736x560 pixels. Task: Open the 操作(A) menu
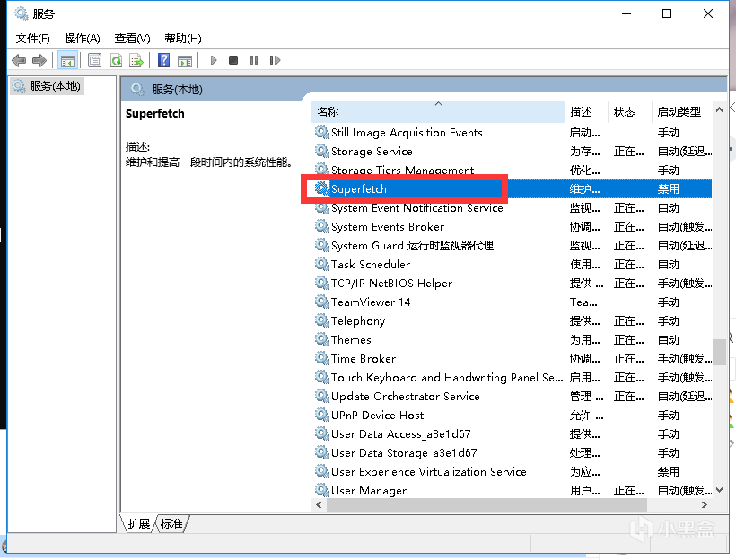tap(83, 38)
